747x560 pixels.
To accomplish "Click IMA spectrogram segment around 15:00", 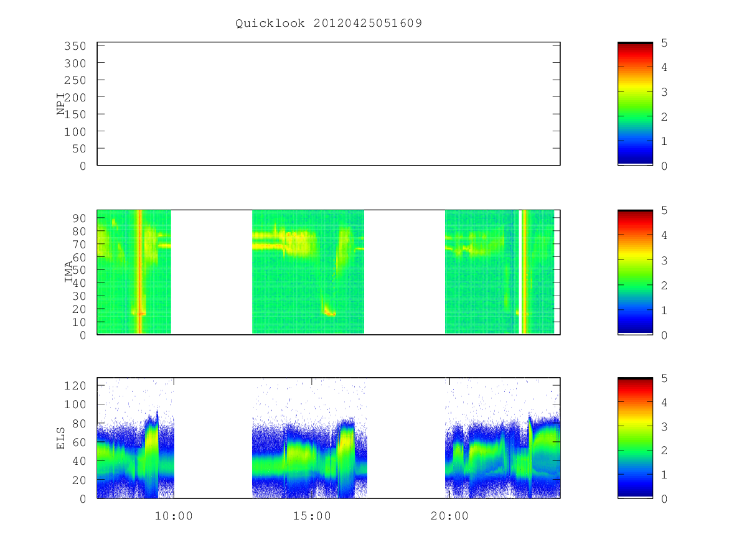I will tap(308, 272).
